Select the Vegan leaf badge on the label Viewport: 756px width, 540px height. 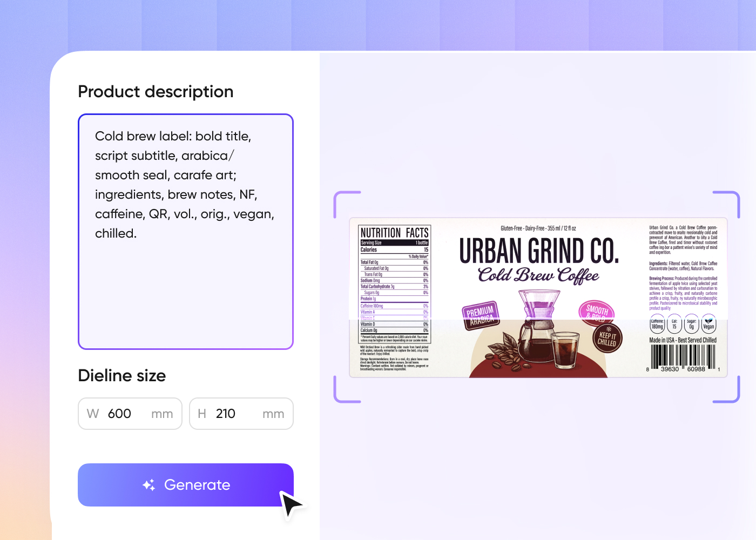[x=708, y=325]
